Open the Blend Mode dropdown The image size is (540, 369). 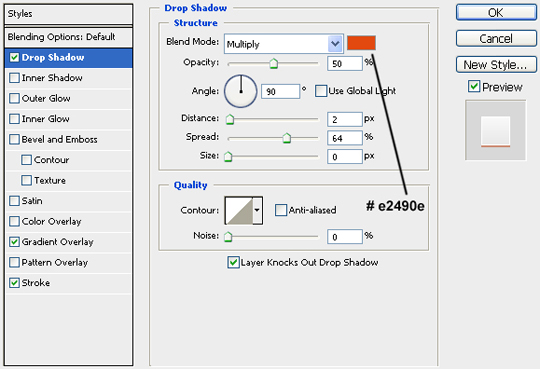283,44
